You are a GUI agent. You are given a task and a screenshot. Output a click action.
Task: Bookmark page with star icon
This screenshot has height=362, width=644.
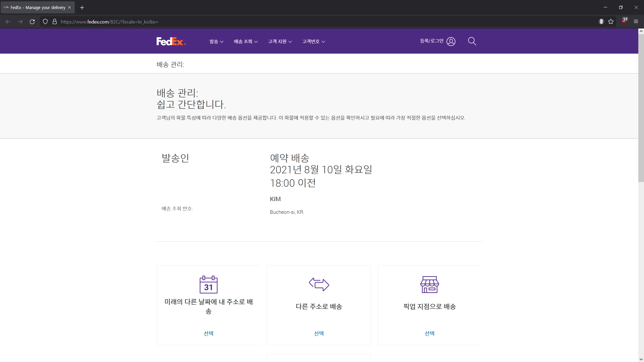[x=611, y=22]
